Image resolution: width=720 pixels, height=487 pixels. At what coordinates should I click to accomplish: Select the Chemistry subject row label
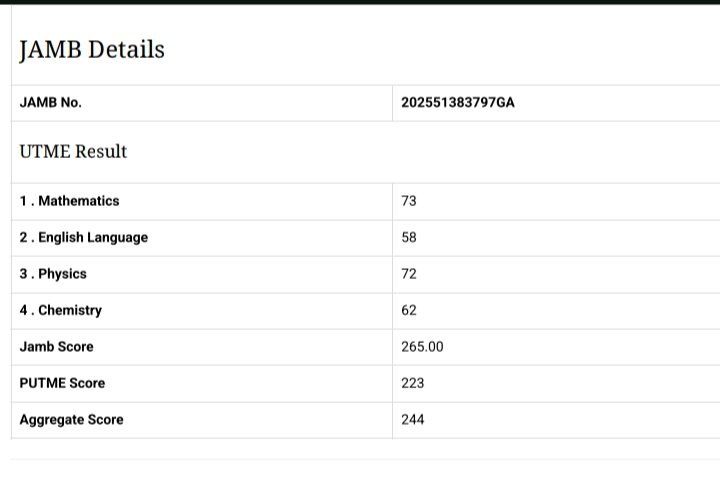coord(61,310)
